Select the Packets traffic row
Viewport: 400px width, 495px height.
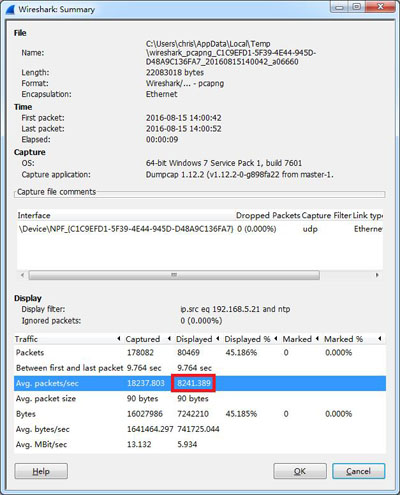(x=200, y=353)
